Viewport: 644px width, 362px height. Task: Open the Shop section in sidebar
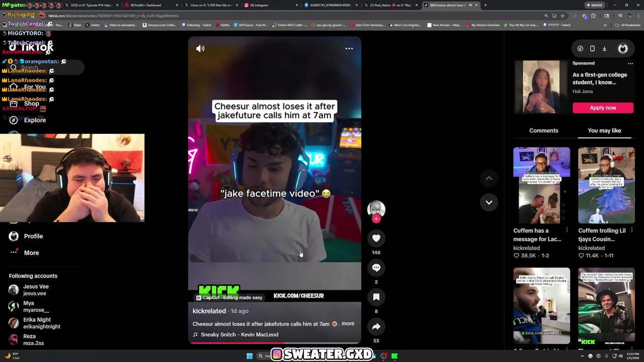tap(24, 104)
